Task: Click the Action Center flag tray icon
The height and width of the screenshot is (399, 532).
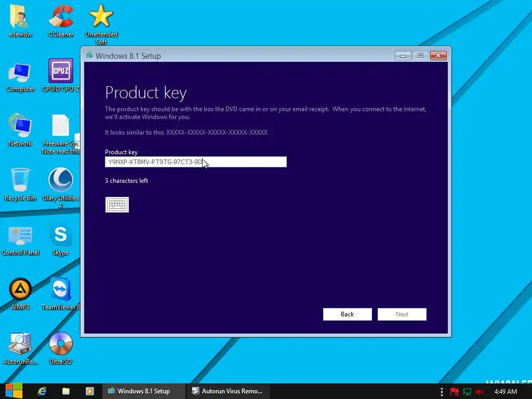Action: point(454,392)
